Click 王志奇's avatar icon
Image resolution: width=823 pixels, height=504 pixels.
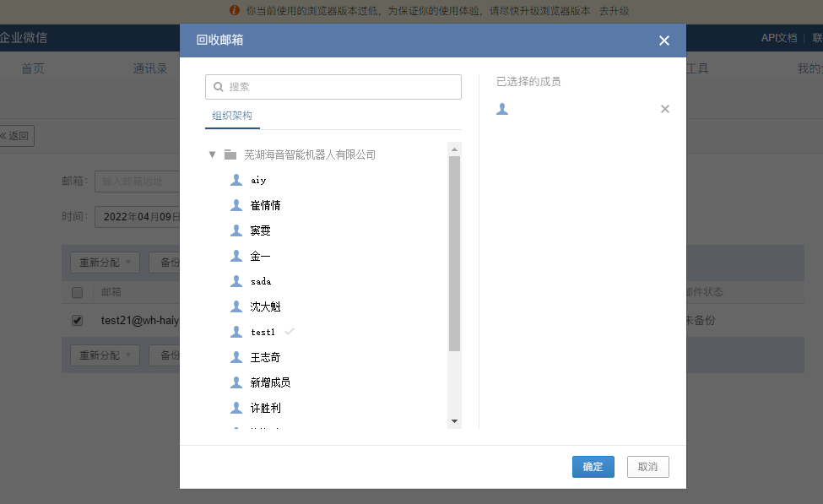tap(236, 357)
